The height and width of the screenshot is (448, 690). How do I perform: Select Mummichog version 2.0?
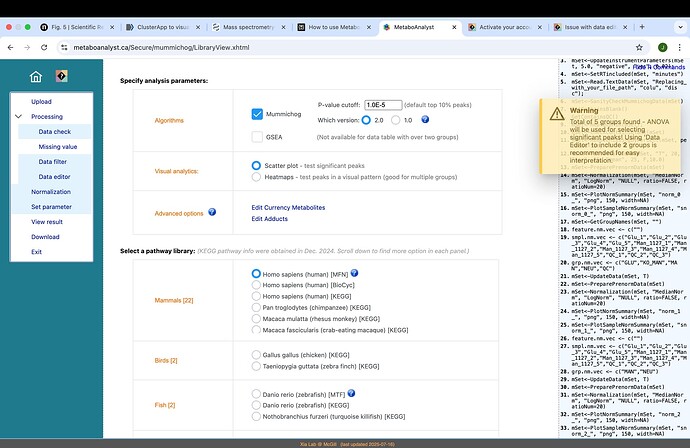[366, 120]
